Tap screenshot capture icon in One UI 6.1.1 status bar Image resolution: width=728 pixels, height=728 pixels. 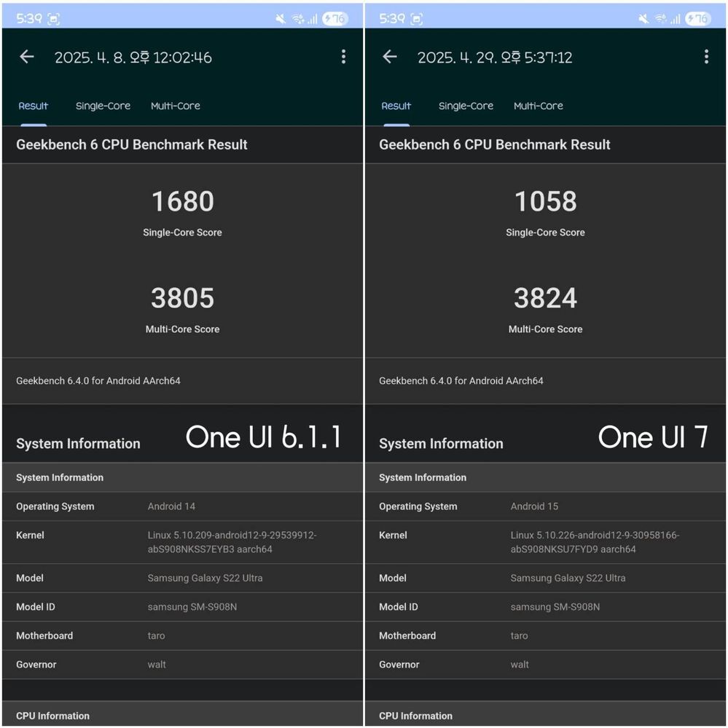tap(54, 19)
